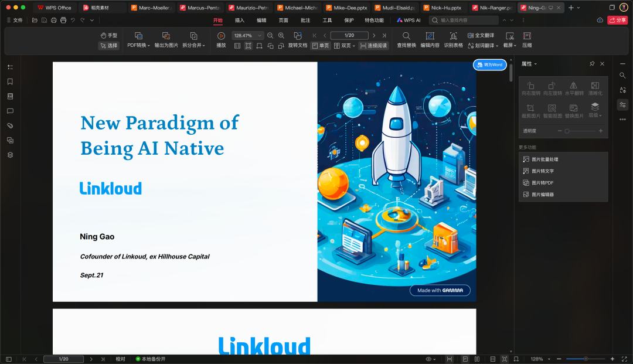This screenshot has width=633, height=364.
Task: Click the pin icon in 属性 panel
Action: (x=592, y=64)
